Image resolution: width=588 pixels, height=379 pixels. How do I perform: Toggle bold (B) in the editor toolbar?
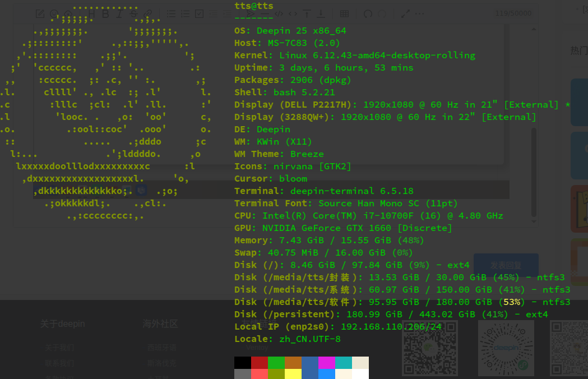click(x=105, y=14)
